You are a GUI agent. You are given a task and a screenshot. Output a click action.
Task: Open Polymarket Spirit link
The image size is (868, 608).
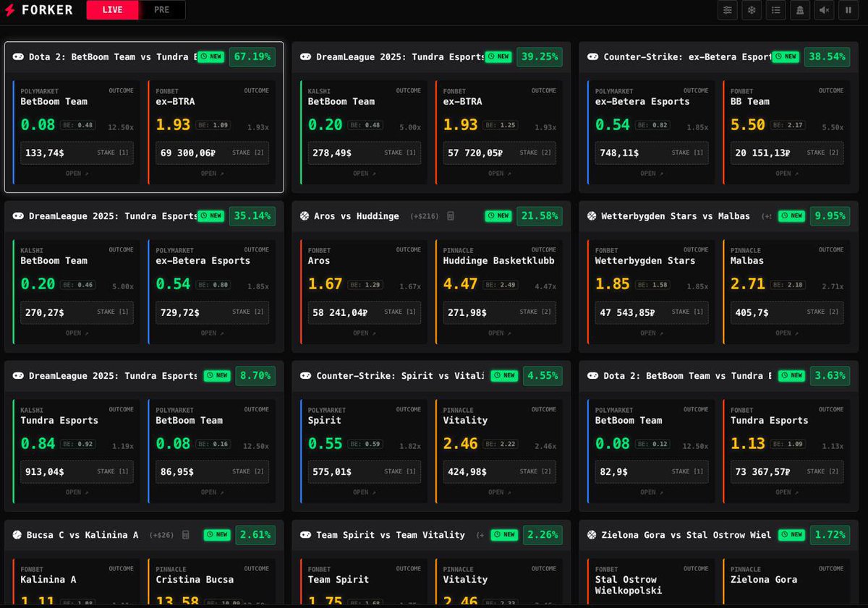point(364,492)
